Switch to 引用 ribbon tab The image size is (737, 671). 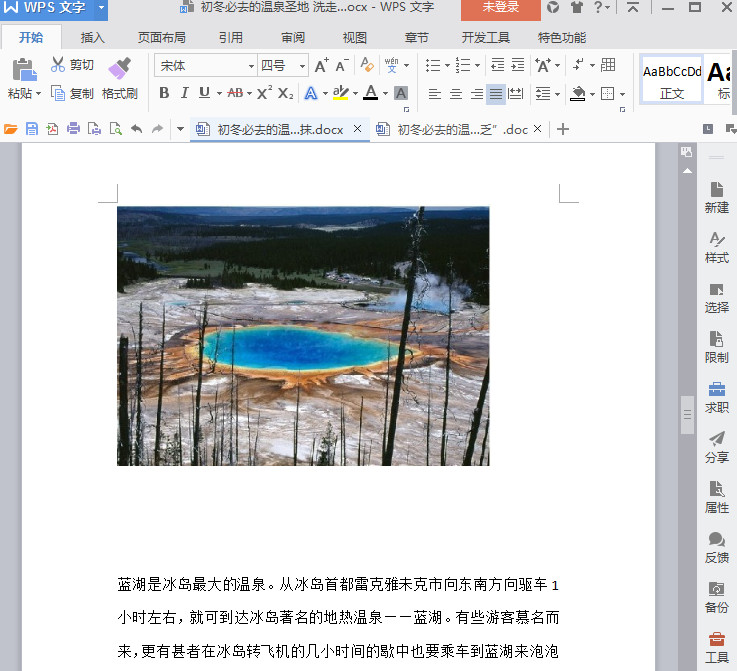pos(230,37)
